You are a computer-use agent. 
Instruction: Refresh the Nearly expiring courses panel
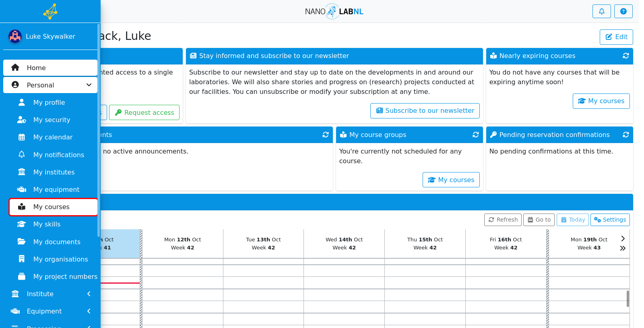[x=625, y=56]
